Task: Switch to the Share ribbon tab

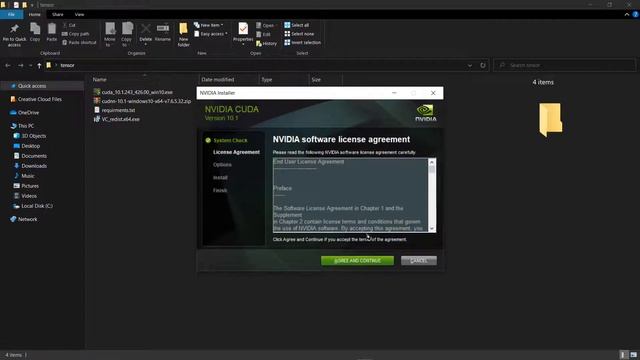Action: [58, 14]
